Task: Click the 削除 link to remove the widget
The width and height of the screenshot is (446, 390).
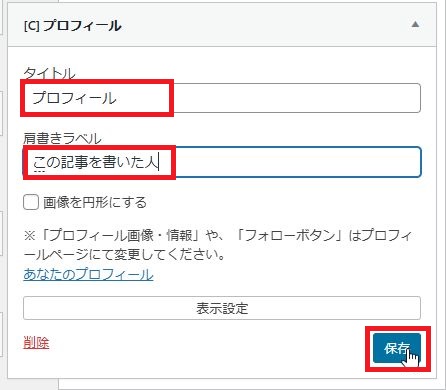Action: [36, 343]
